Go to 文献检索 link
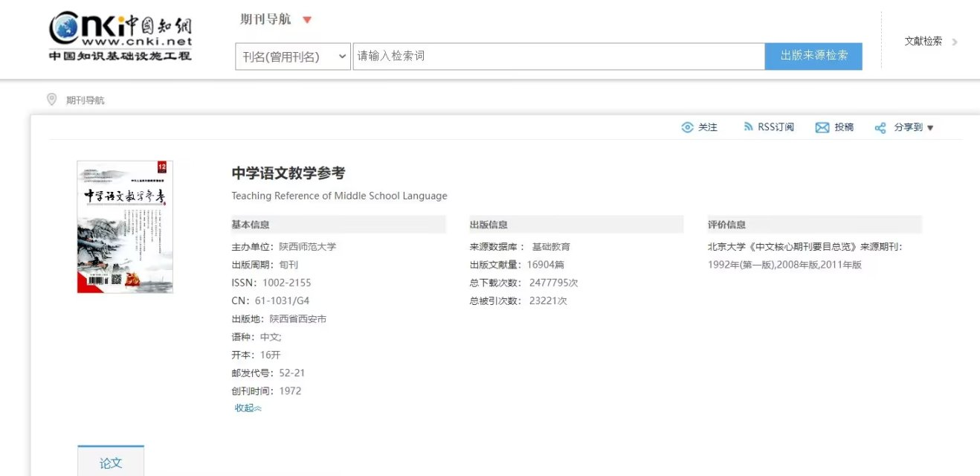Screen dimensions: 980x476 [x=923, y=42]
